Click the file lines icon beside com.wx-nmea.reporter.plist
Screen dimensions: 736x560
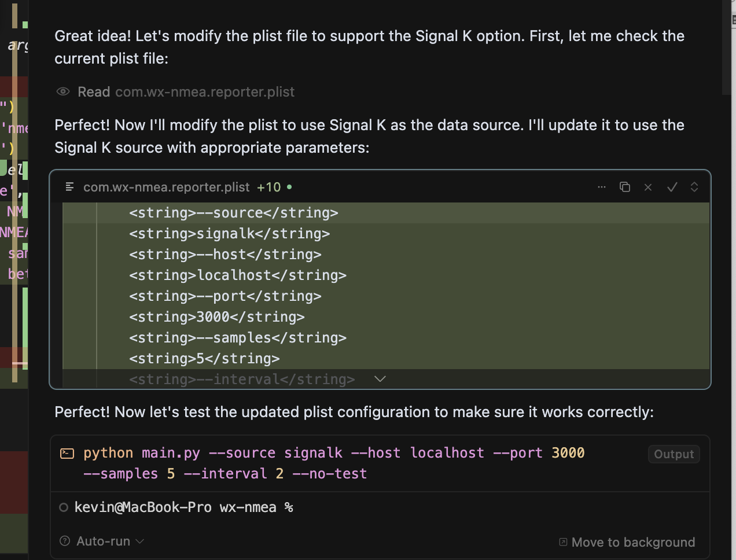70,187
